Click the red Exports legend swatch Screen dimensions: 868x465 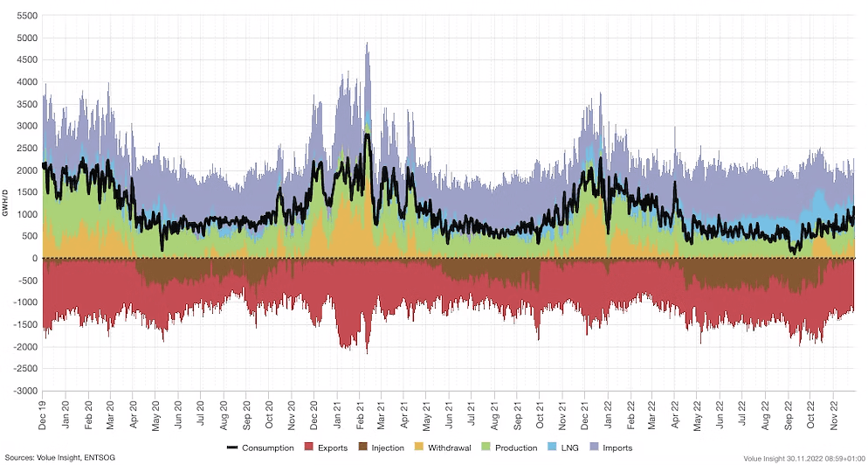point(308,448)
